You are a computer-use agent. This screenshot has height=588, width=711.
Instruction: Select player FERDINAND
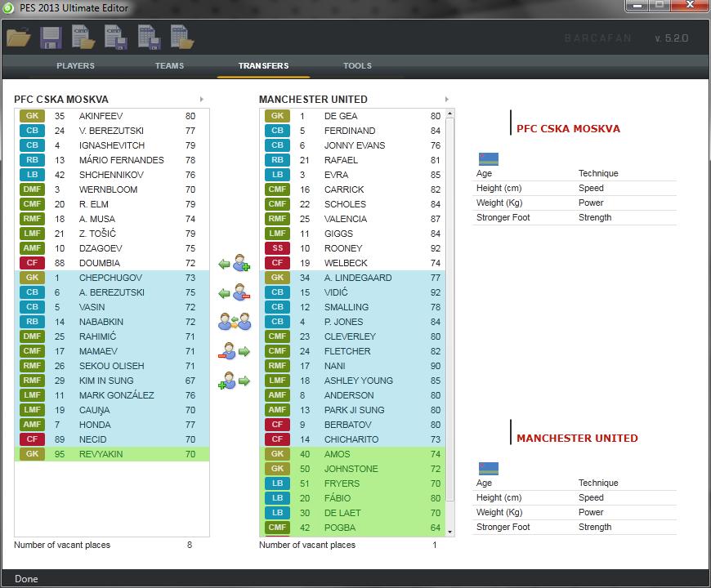pos(353,131)
